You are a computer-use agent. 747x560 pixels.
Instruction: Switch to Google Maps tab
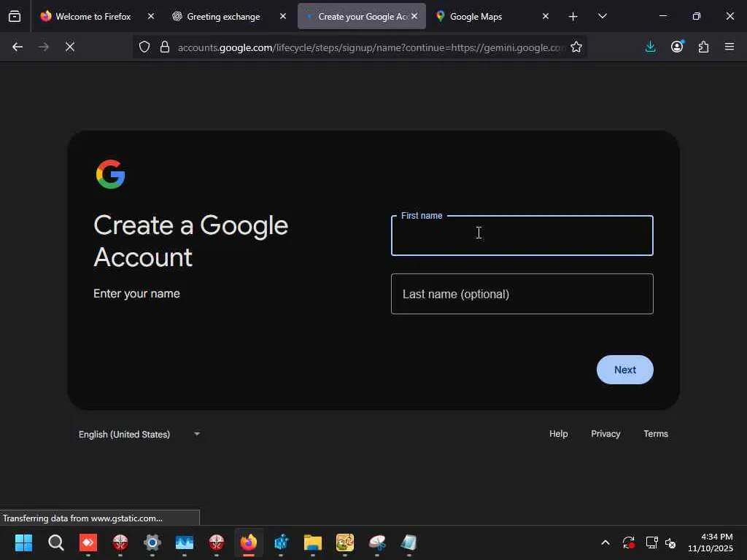(476, 17)
